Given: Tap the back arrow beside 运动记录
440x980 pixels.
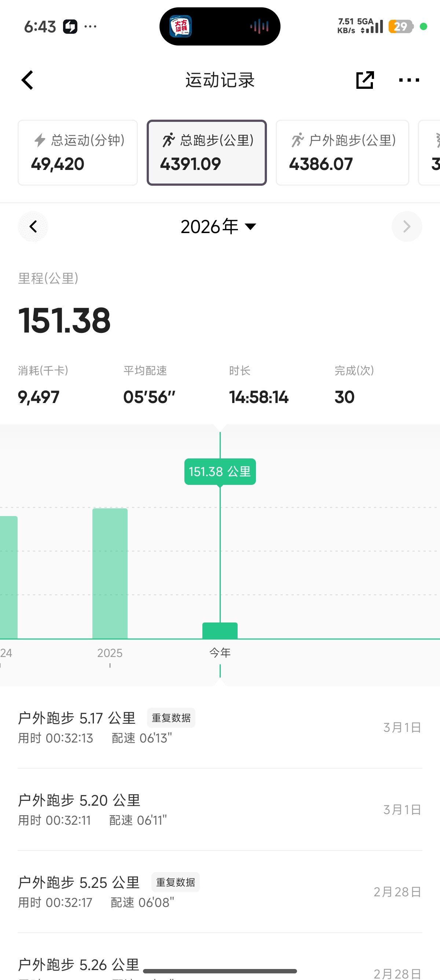Looking at the screenshot, I should point(27,80).
